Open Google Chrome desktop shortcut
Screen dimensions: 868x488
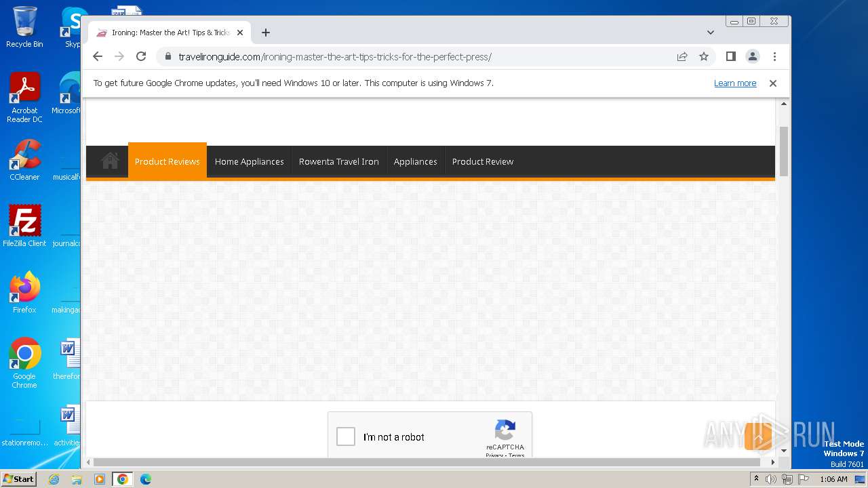24,363
